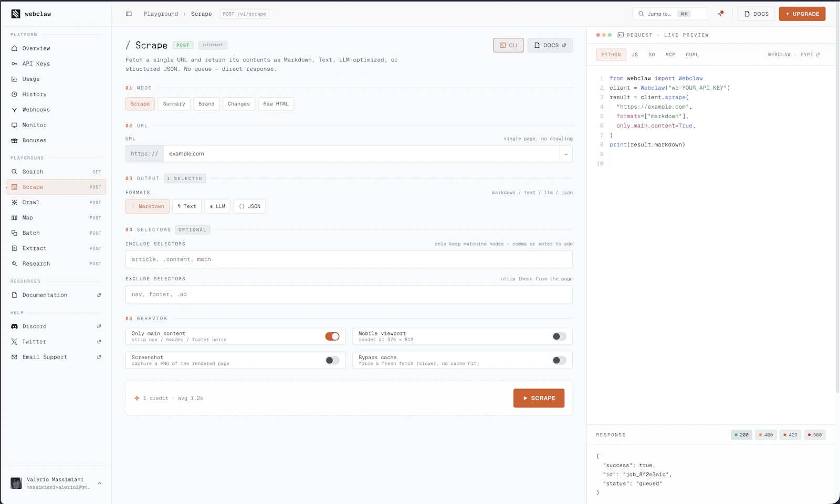Click the Valerio Massimiani avatar thumbnail
The width and height of the screenshot is (840, 504).
(16, 483)
